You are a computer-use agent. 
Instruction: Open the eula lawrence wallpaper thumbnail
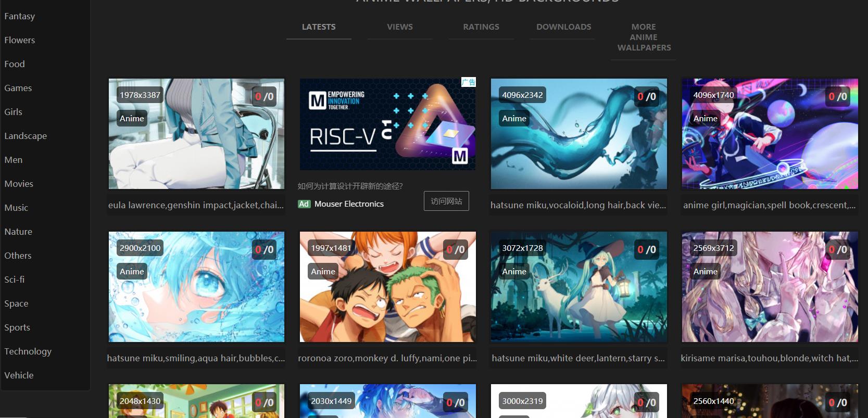(x=196, y=134)
